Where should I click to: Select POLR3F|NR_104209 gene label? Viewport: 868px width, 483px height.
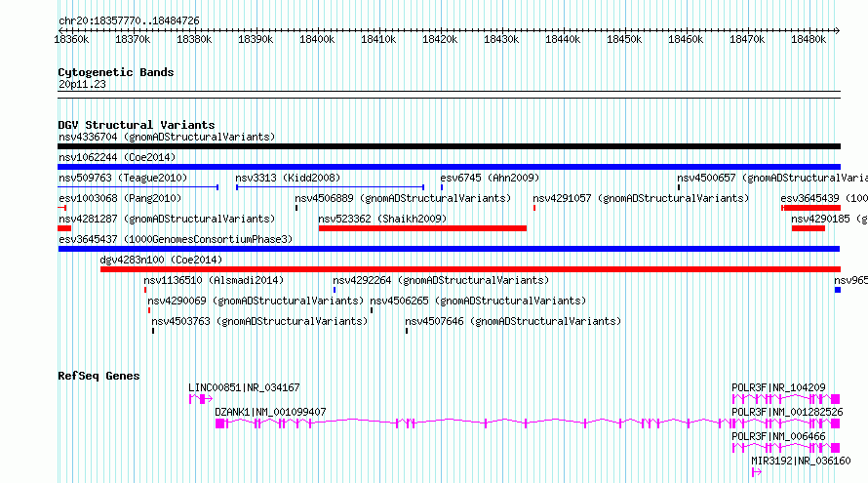[x=778, y=387]
